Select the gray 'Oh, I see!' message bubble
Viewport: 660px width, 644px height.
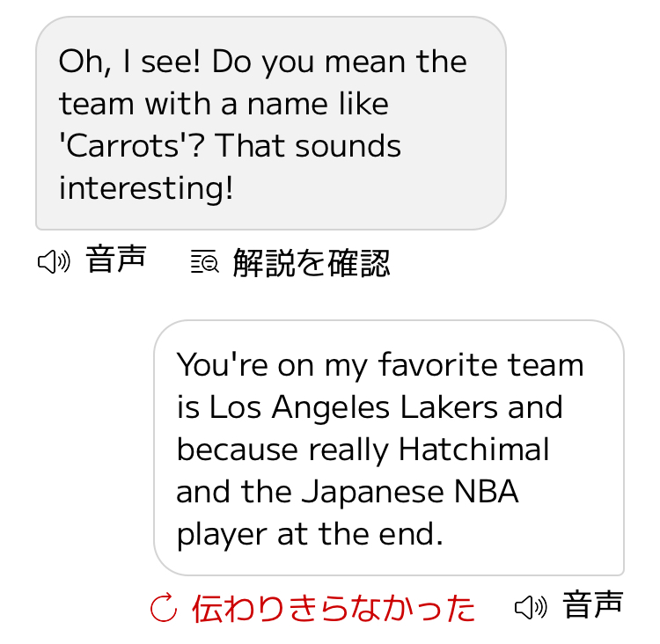pyautogui.click(x=270, y=123)
